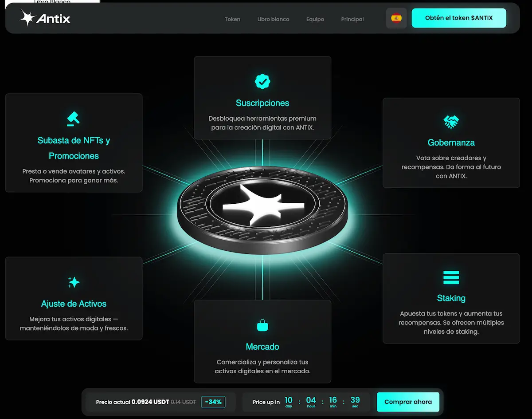This screenshot has width=532, height=419.
Task: Select the Subasta de NFTs y Promociones heading
Action: tap(74, 148)
